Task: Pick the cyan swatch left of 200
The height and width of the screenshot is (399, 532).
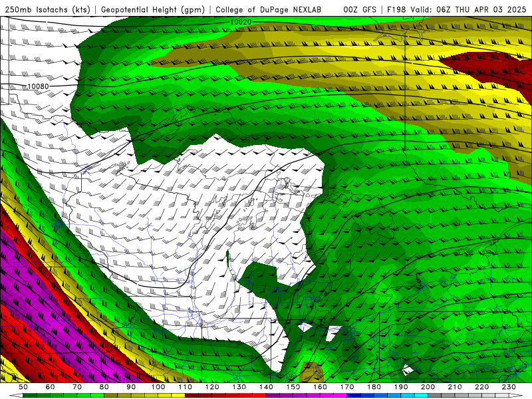Action: [x=421, y=395]
